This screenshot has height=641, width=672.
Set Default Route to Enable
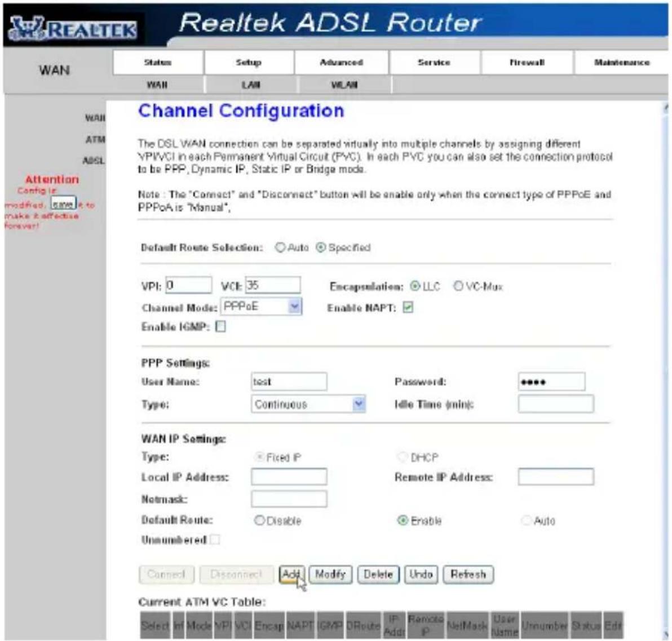(403, 520)
